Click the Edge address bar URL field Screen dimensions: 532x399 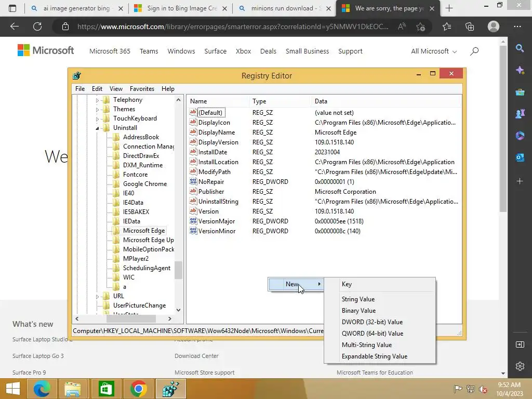coord(232,26)
